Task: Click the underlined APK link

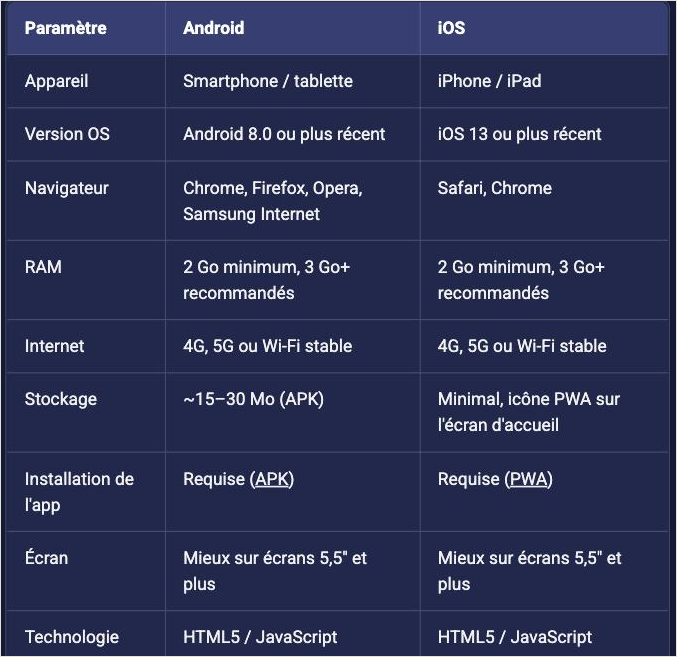Action: pos(272,479)
